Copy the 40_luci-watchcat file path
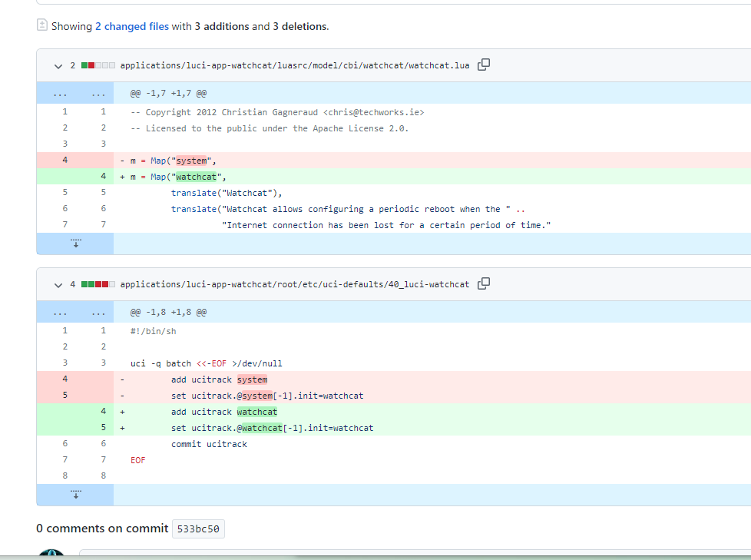This screenshot has width=751, height=560. click(483, 283)
